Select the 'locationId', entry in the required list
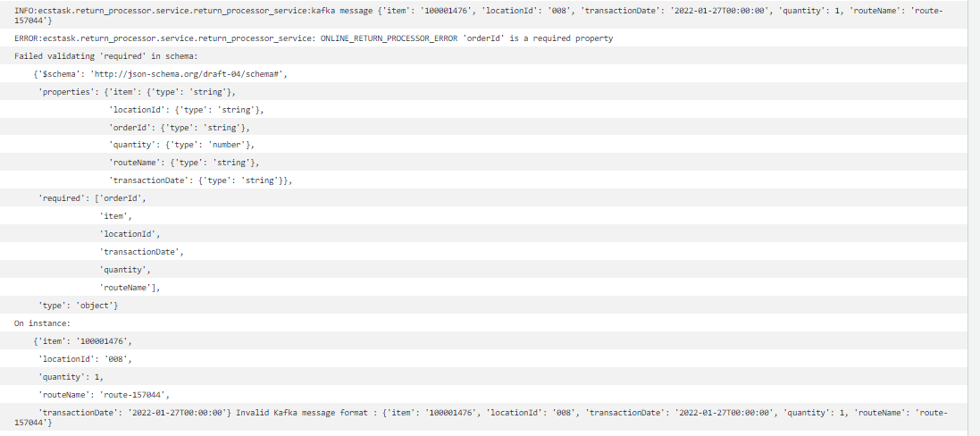 (484, 234)
